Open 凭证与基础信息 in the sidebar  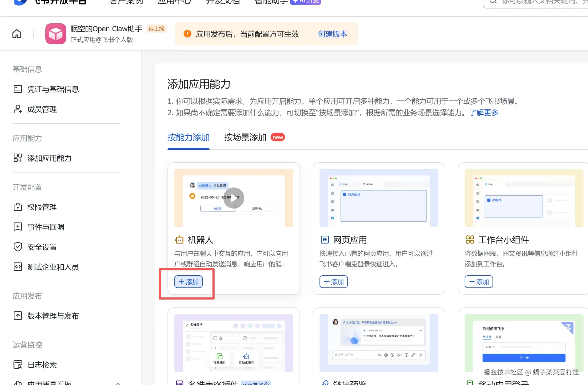53,89
